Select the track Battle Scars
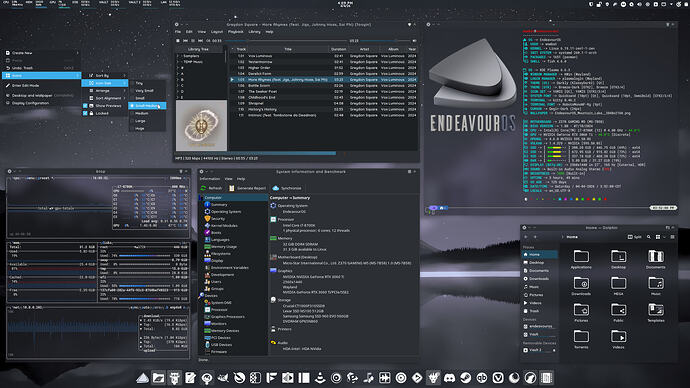Image resolution: width=690 pixels, height=388 pixels. (x=323, y=85)
